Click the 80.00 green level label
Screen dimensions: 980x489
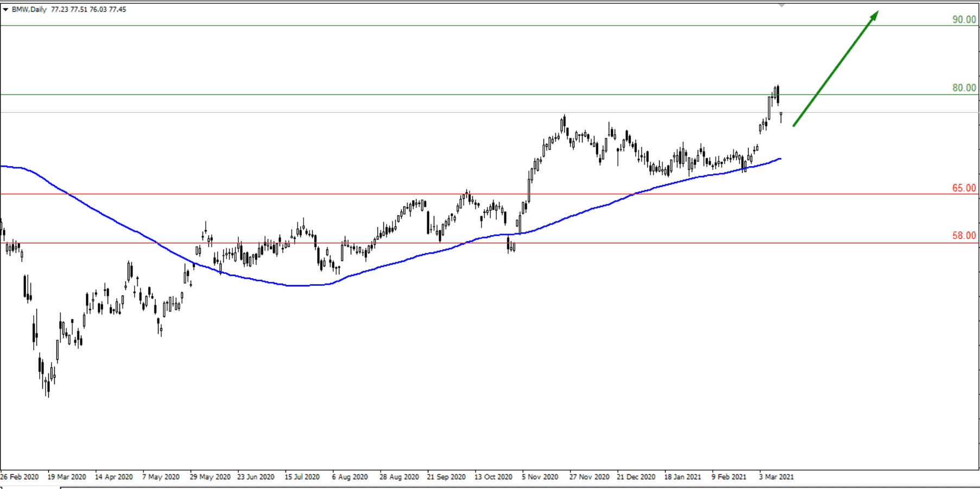pyautogui.click(x=964, y=88)
